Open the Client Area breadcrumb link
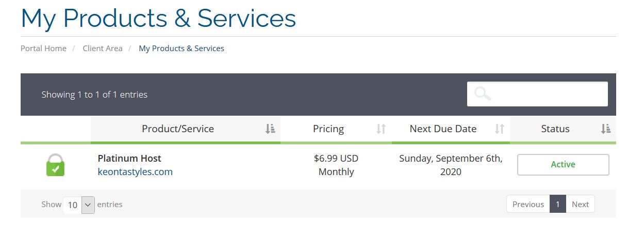Screen dimensions: 644x235 coord(103,49)
